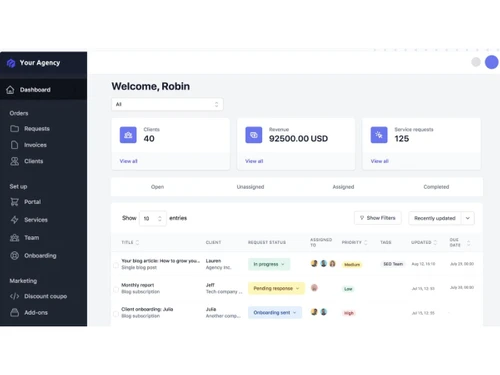This screenshot has width=500, height=375.
Task: Click the Clients card purple icon
Action: point(128,135)
